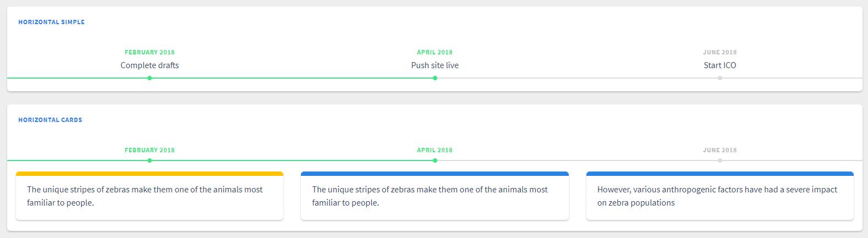Click the Complete drafts milestone label

point(150,65)
